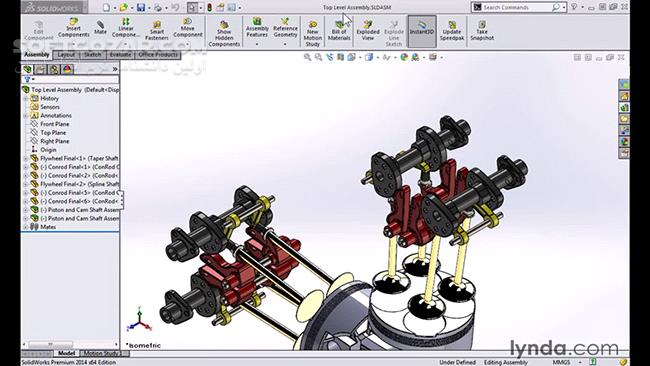650x366 pixels.
Task: Activate the Move Component tool
Action: (x=187, y=27)
